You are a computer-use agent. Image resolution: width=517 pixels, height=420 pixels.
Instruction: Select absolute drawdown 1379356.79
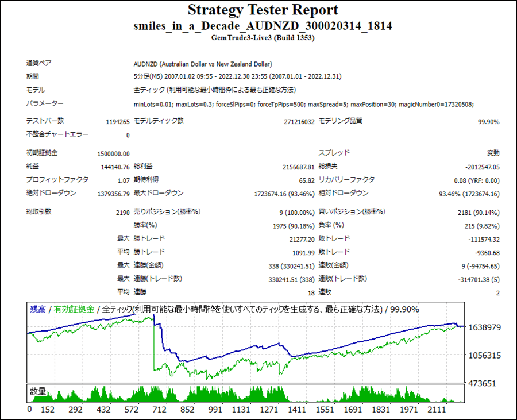(x=113, y=194)
